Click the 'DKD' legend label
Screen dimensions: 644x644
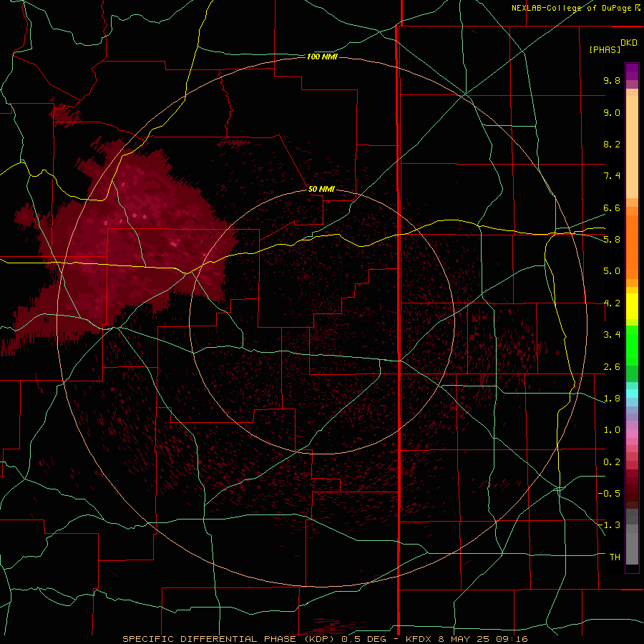(x=629, y=42)
